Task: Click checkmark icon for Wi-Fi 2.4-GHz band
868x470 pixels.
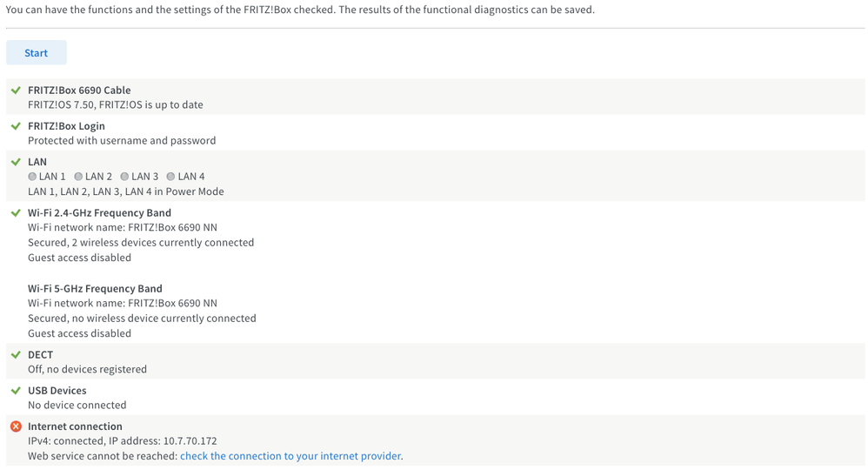Action: coord(16,213)
